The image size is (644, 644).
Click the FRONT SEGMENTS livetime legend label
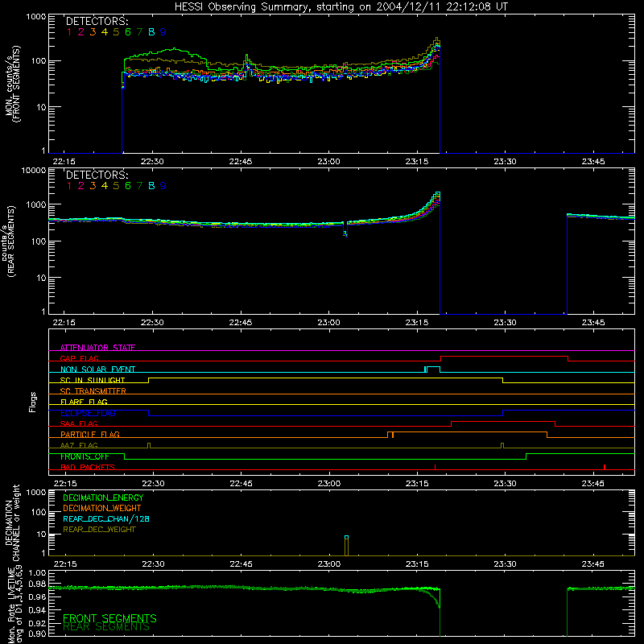tap(109, 618)
